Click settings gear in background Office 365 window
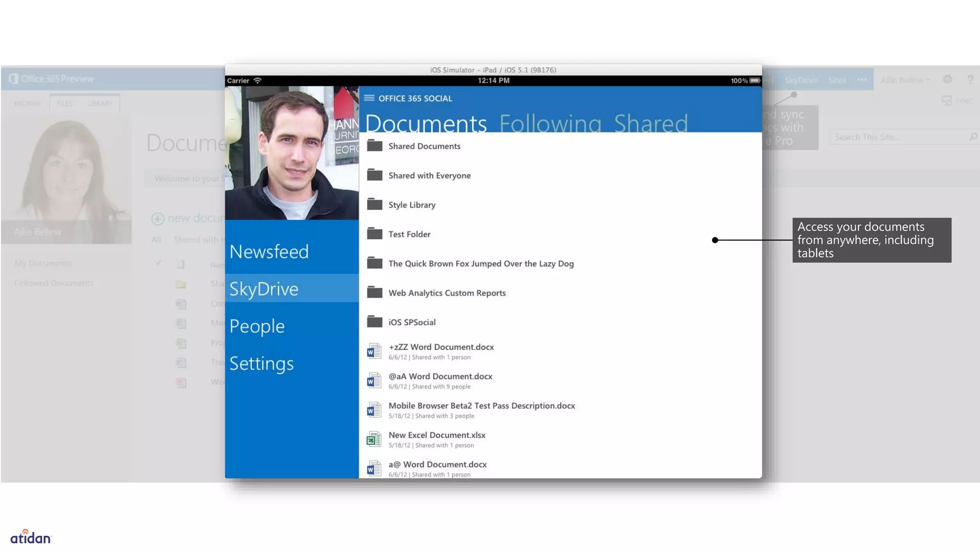 point(947,79)
